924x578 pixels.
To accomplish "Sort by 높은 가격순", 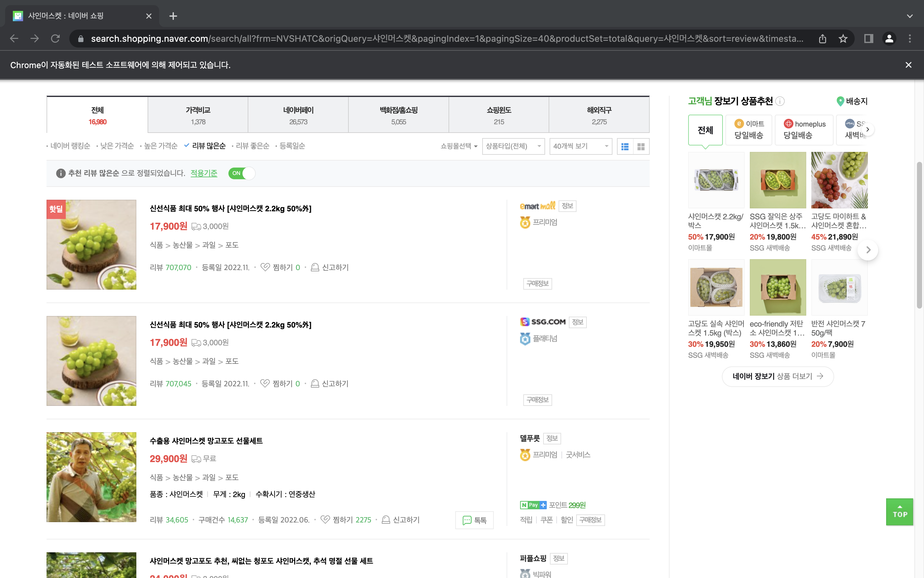I will coord(160,146).
